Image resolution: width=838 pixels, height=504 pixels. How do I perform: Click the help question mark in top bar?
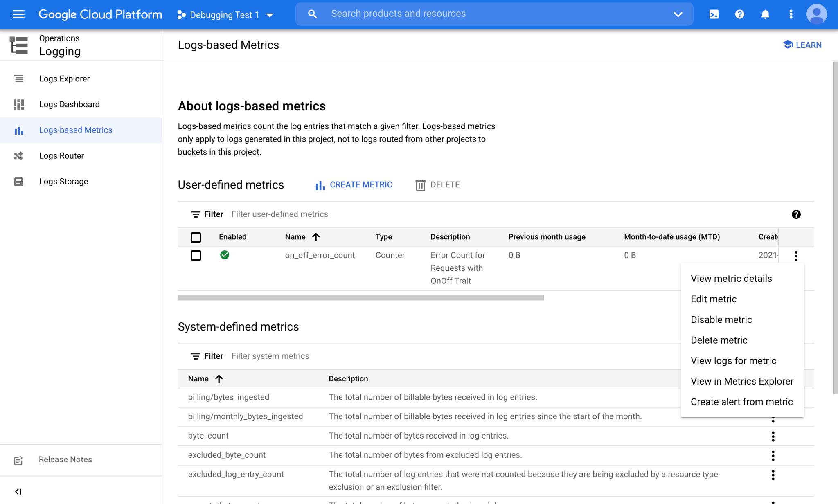(739, 15)
